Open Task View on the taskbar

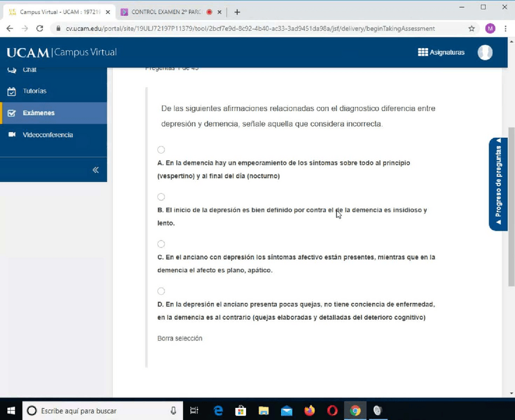(x=194, y=410)
